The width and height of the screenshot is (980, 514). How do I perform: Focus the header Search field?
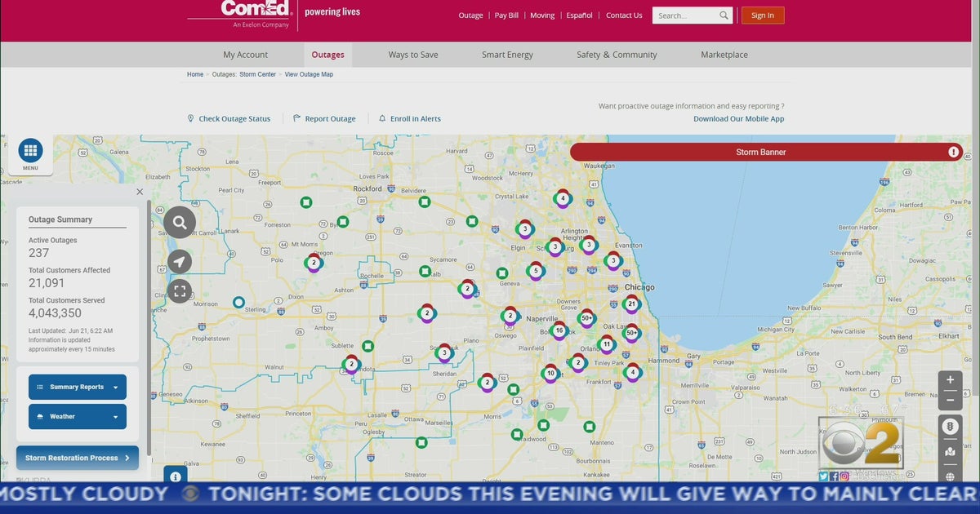(x=686, y=16)
